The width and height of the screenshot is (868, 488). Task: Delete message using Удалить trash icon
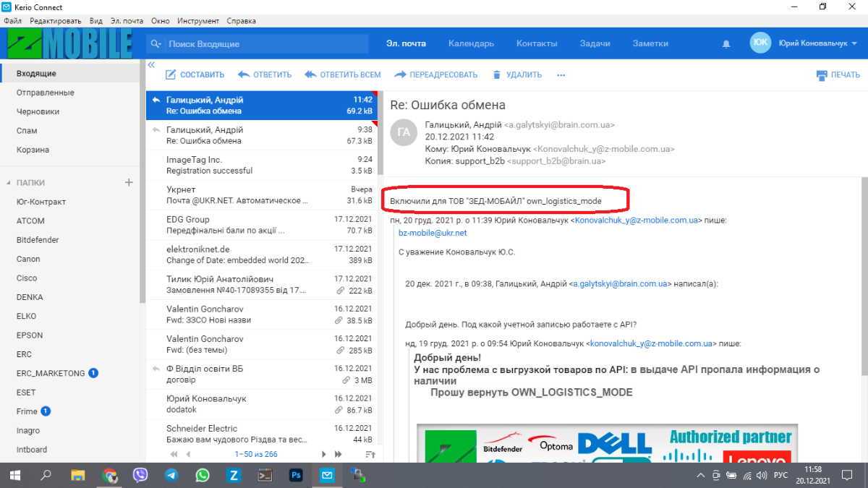(x=497, y=74)
